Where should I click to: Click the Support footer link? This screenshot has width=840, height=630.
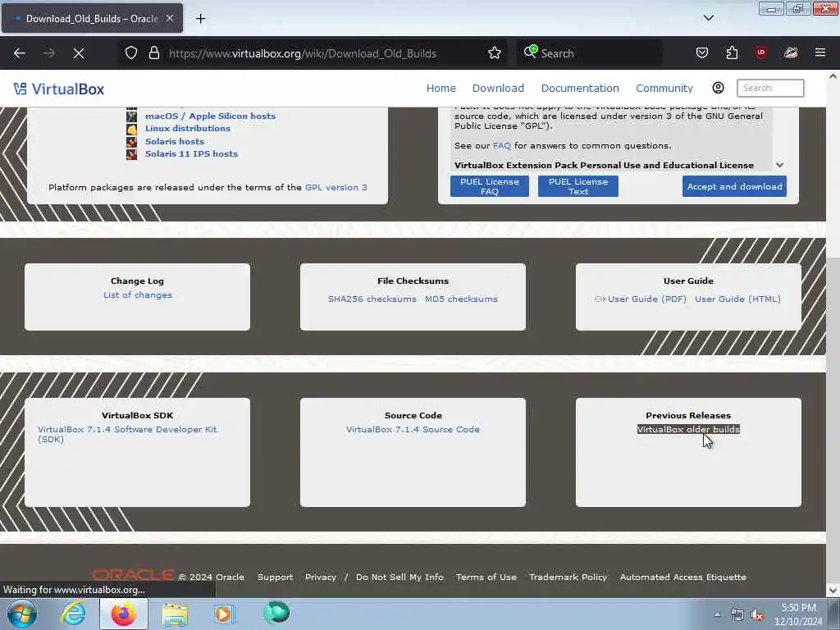[x=275, y=577]
